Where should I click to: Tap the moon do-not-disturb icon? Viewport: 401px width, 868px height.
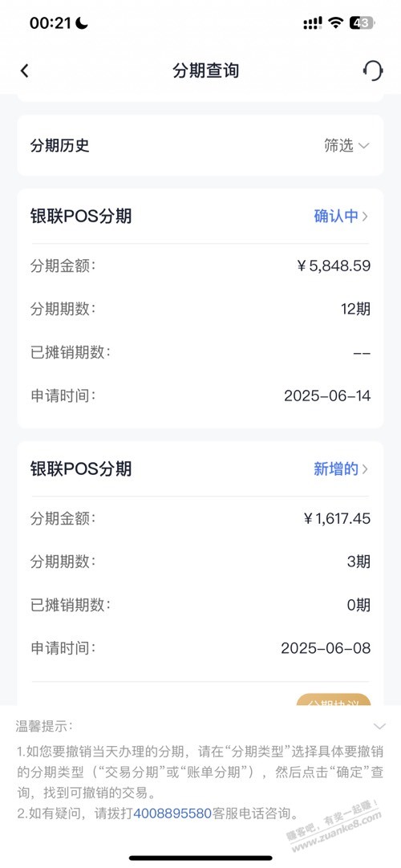(82, 22)
